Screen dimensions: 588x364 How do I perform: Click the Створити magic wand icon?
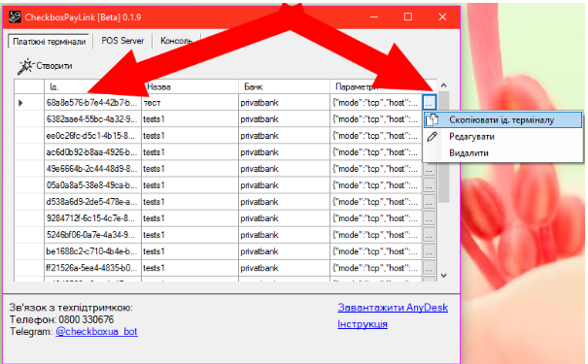[25, 66]
